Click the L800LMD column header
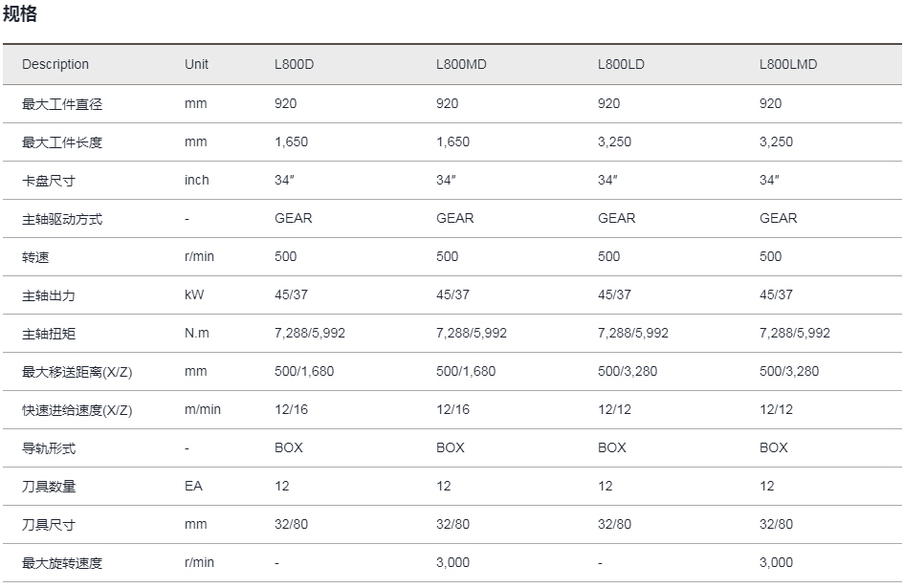The width and height of the screenshot is (904, 588). [x=788, y=64]
